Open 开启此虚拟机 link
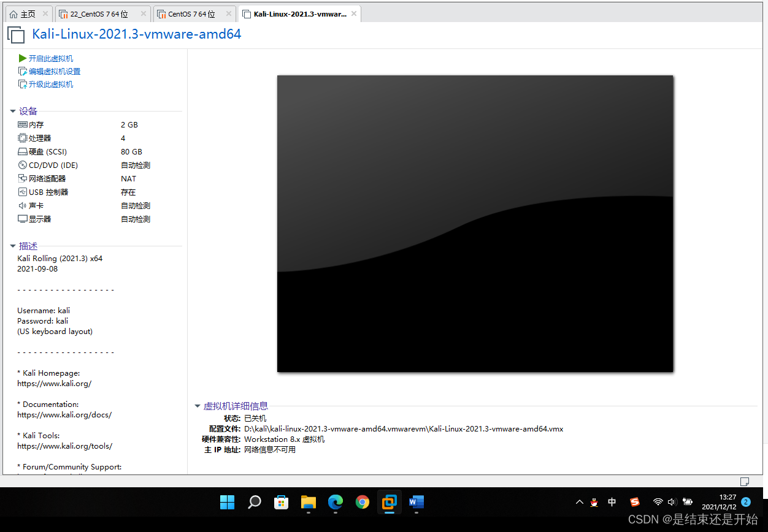Screen dimensions: 768x532 51,58
